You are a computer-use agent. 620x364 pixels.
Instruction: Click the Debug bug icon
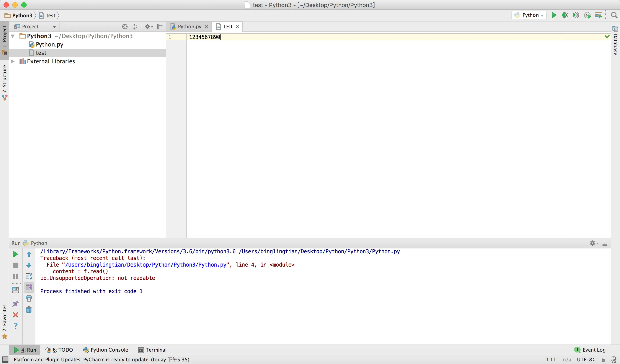click(x=565, y=15)
